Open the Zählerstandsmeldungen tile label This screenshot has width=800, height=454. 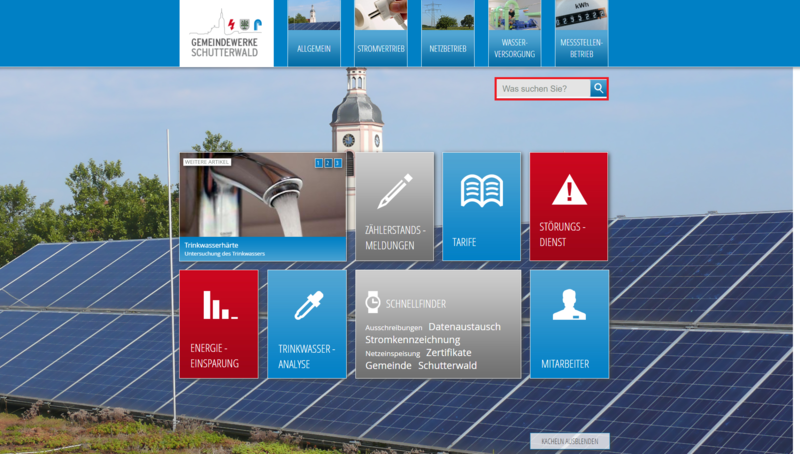point(395,238)
